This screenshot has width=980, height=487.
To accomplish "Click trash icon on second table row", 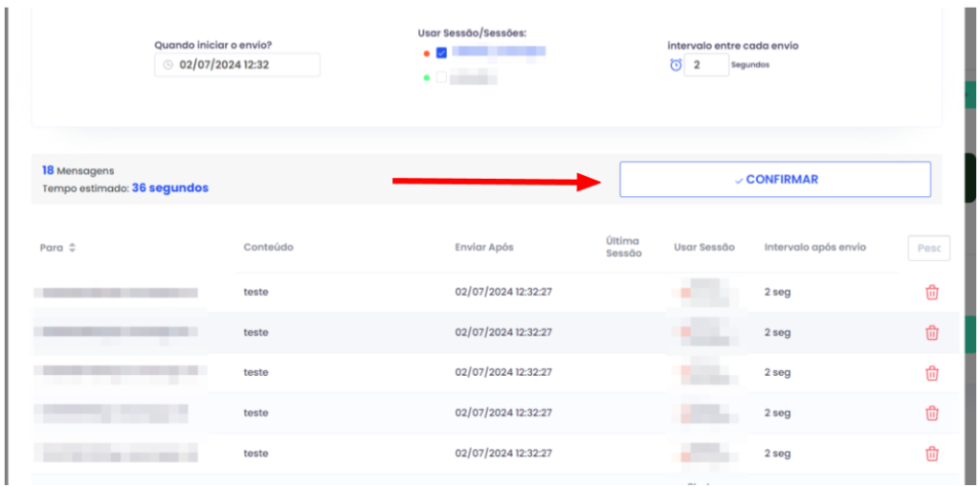I will pyautogui.click(x=931, y=333).
